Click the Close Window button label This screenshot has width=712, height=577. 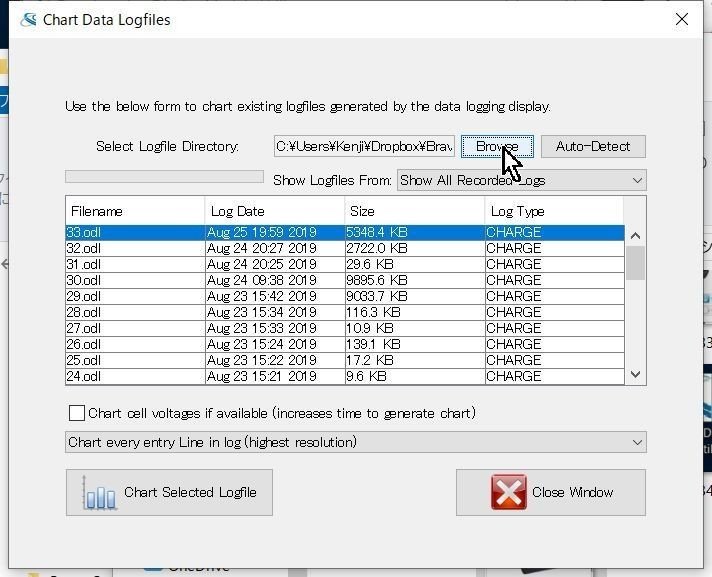(x=572, y=493)
